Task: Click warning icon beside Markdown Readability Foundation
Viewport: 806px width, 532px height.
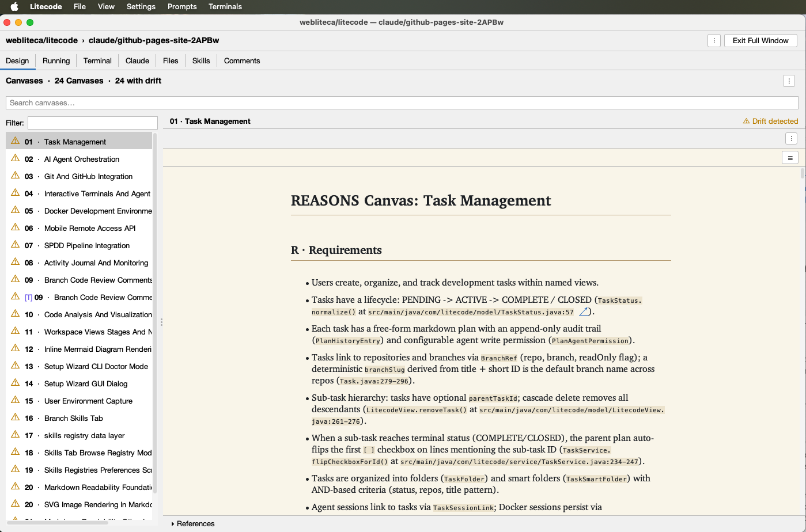Action: pyautogui.click(x=16, y=487)
